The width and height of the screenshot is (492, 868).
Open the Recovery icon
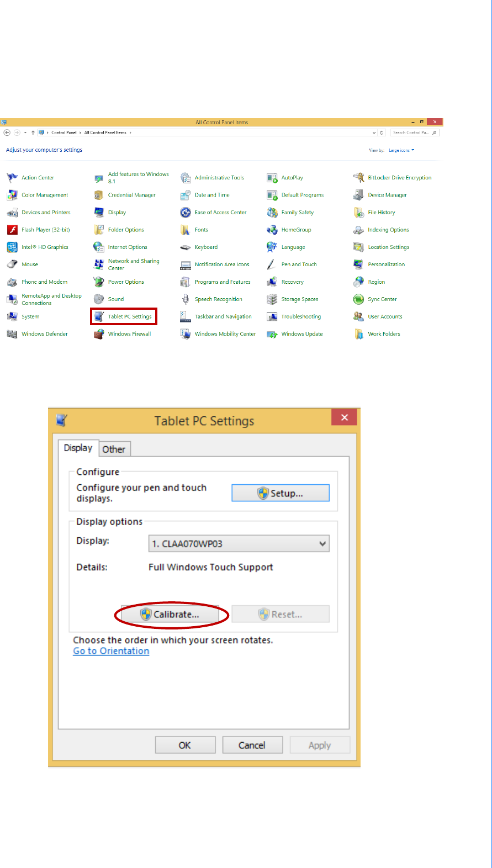pyautogui.click(x=272, y=282)
